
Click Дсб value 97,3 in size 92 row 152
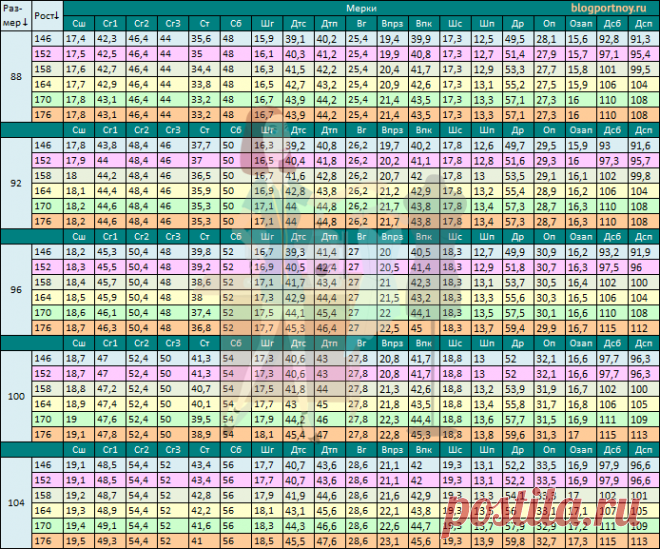click(612, 160)
